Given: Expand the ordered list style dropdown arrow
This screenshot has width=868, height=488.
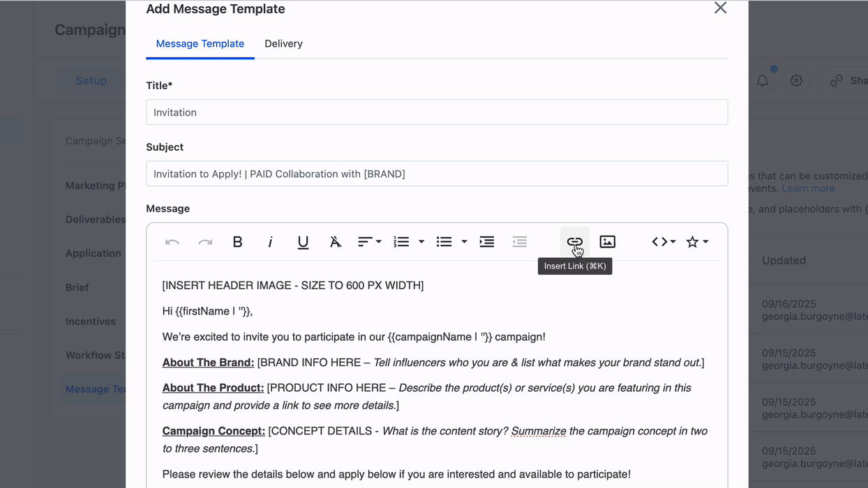Looking at the screenshot, I should pyautogui.click(x=421, y=242).
